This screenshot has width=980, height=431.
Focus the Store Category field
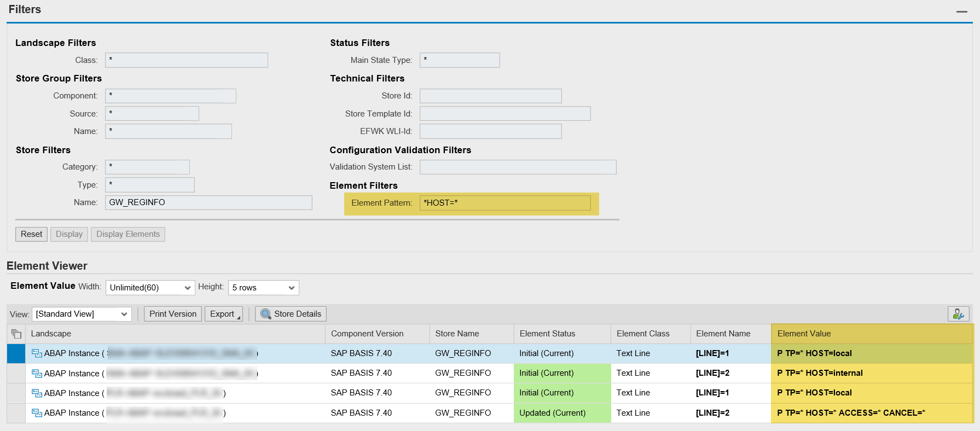coord(147,167)
